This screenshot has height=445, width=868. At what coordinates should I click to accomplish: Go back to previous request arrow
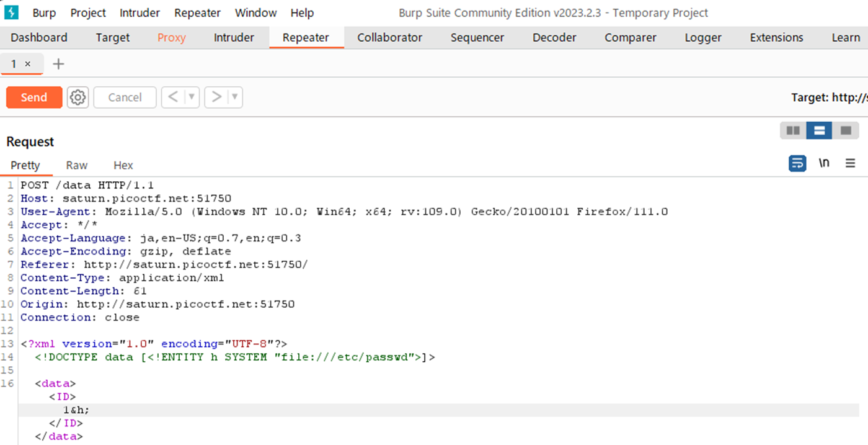[173, 97]
